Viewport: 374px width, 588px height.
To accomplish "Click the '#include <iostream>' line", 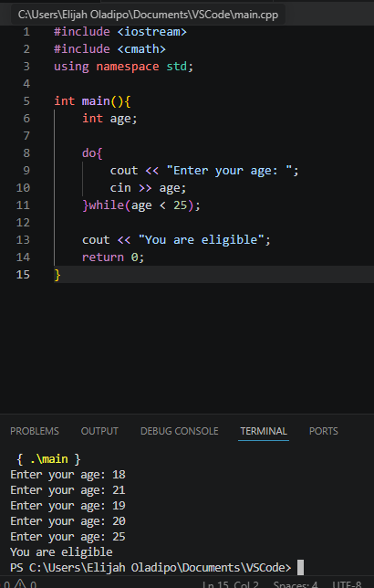I will coord(120,32).
